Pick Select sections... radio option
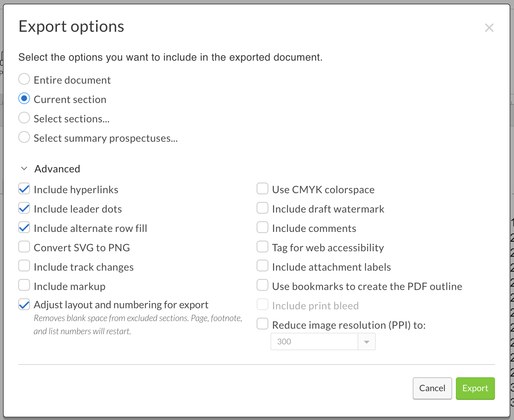This screenshot has width=514, height=420. [x=24, y=118]
